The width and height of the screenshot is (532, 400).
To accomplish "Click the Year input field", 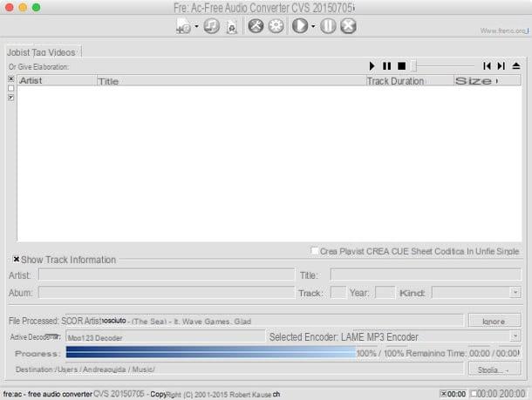I will coord(385,292).
